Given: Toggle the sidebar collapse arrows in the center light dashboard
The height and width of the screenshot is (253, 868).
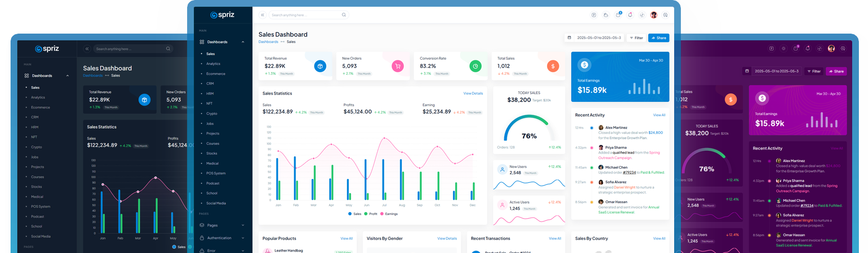Looking at the screenshot, I should [x=262, y=15].
